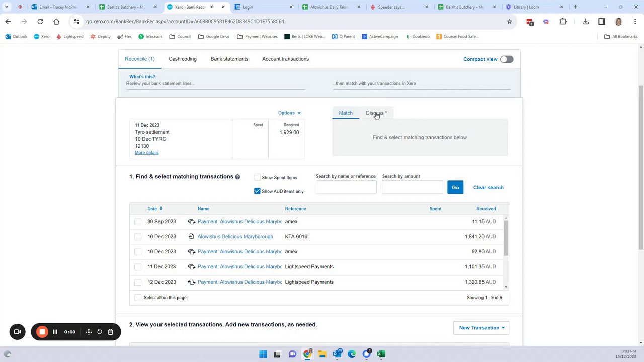Open the What's this? help link
Viewport: 644px width, 362px height.
[x=142, y=77]
